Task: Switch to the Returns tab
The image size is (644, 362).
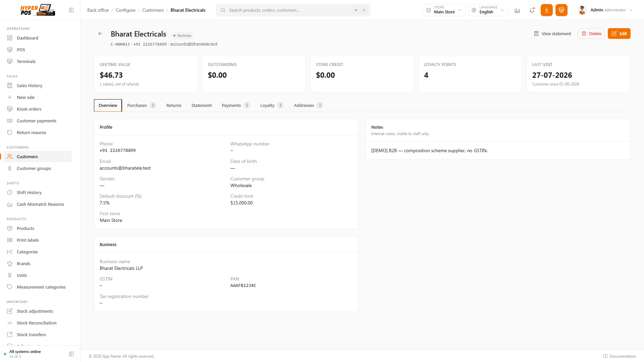Action: 174,105
